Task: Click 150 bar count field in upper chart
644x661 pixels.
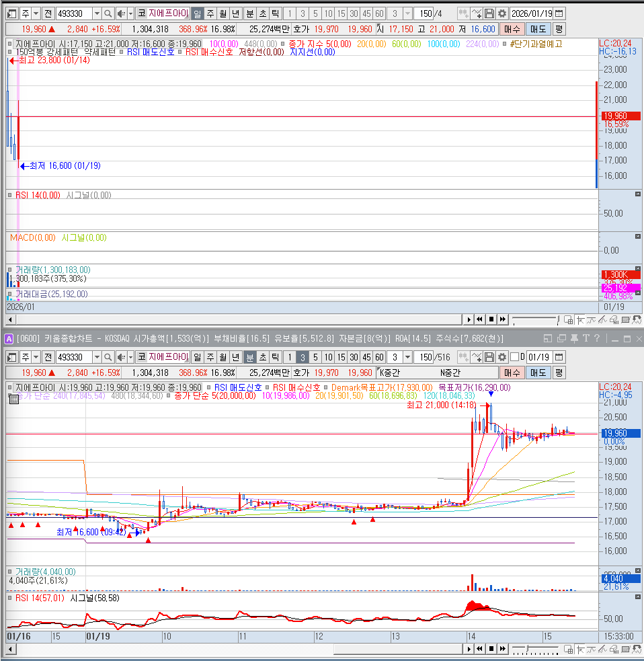Action: [x=423, y=13]
